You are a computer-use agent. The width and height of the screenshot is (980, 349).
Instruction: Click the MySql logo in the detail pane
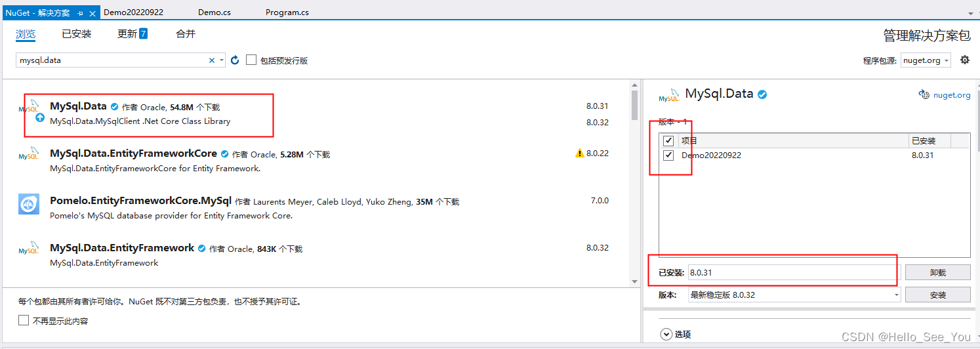669,96
